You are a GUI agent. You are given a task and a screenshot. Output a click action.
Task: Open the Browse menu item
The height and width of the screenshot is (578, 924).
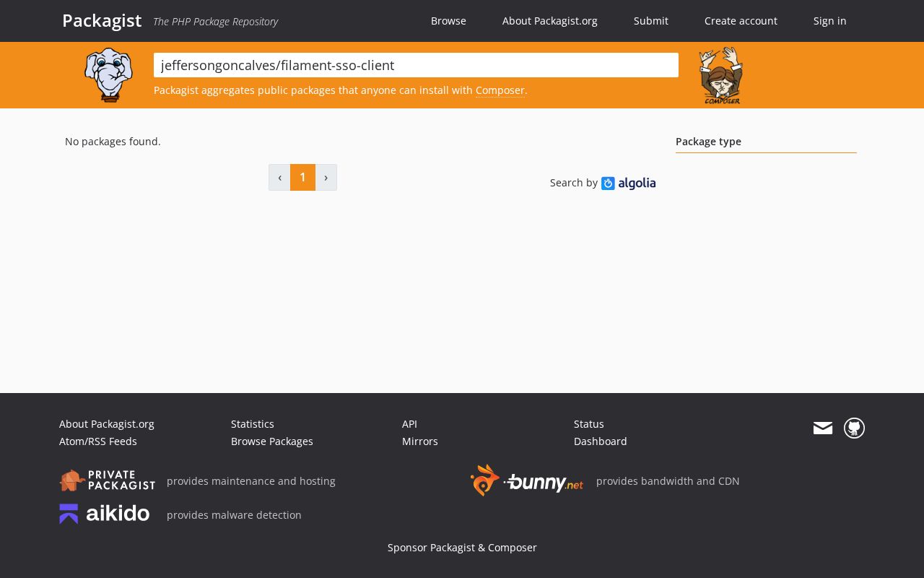[x=448, y=21]
